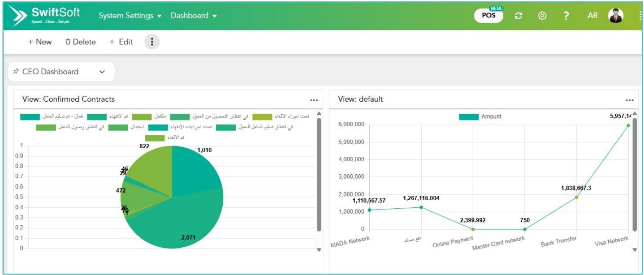Click the Online Payment data point
Image resolution: width=644 pixels, height=275 pixels.
pos(473,229)
